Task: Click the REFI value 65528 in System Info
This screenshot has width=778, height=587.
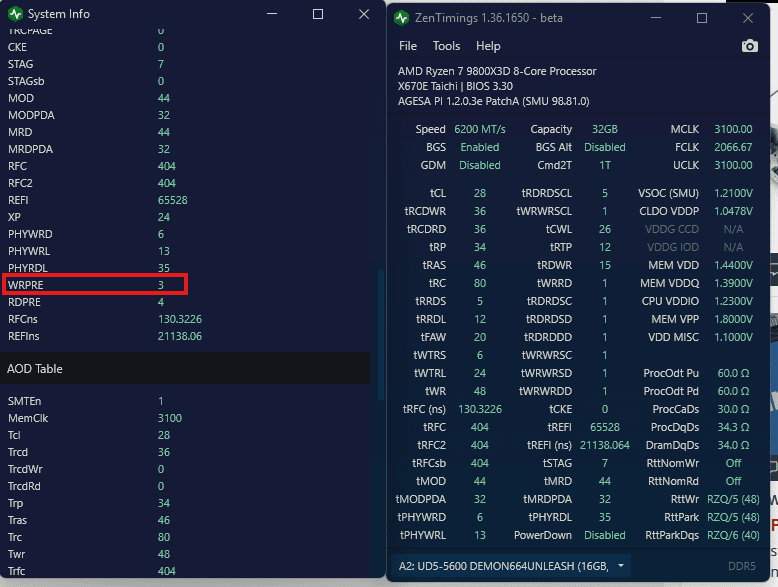Action: tap(172, 200)
